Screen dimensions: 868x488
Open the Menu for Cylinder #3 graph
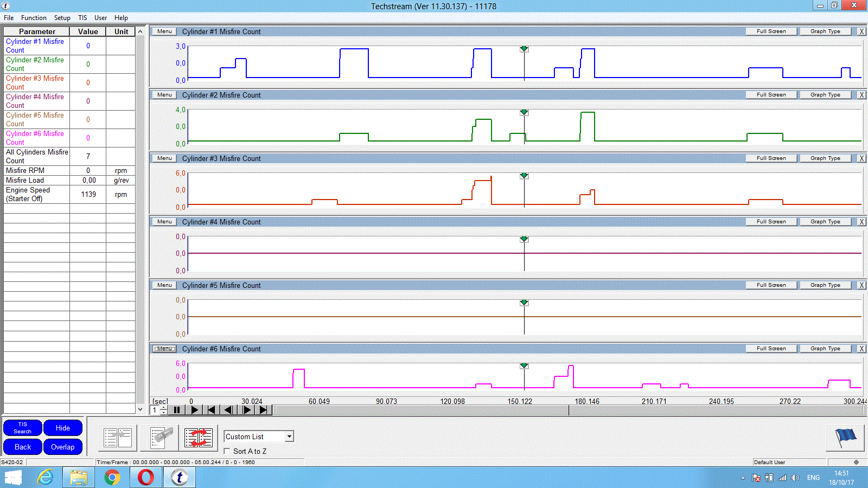pos(164,158)
